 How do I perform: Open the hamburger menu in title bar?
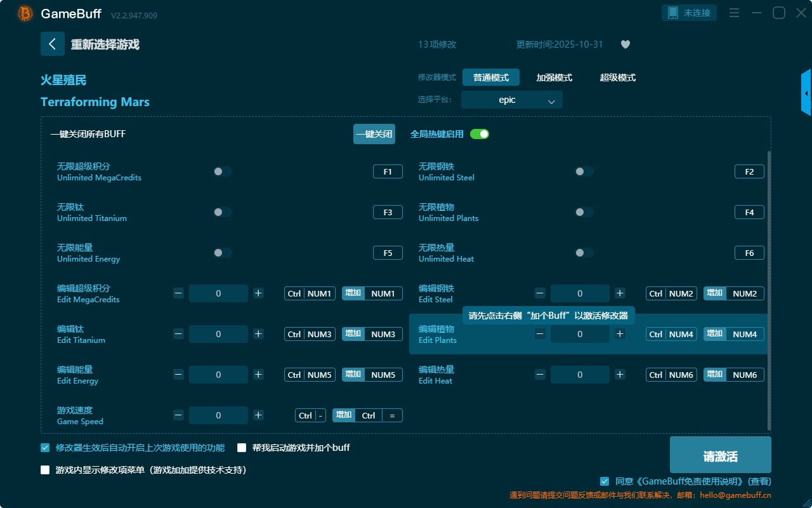pyautogui.click(x=734, y=13)
